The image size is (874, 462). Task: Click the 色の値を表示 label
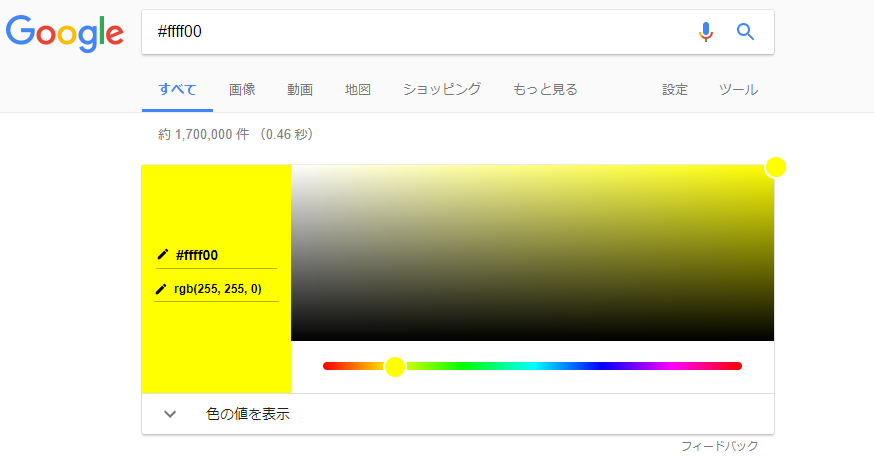[248, 414]
